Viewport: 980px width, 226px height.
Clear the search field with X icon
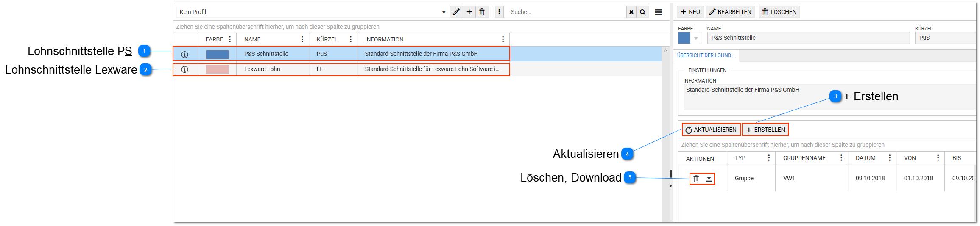tap(631, 12)
